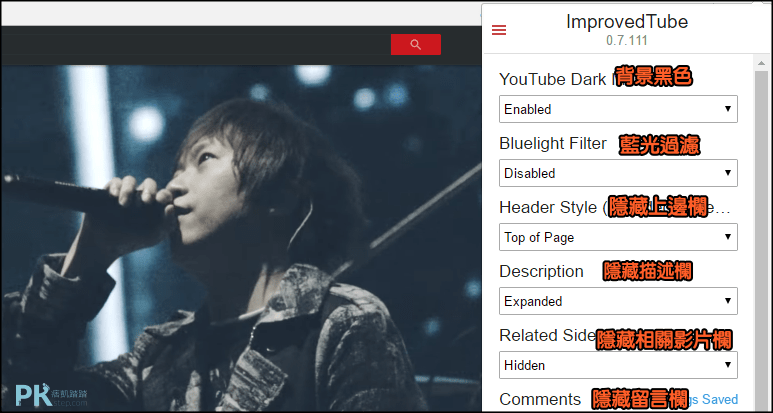Open the YouTube Dark Mode dropdown

tap(618, 109)
